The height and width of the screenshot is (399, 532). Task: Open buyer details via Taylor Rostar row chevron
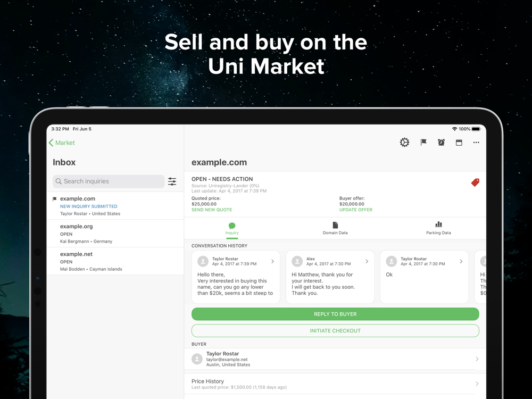click(x=477, y=359)
